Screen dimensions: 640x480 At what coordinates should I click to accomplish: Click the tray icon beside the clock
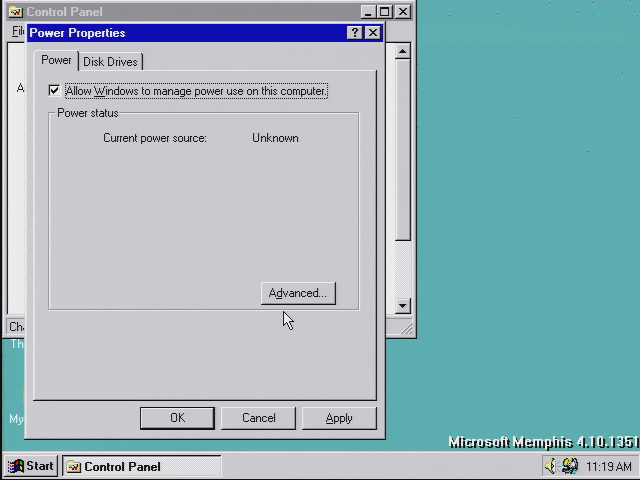click(x=570, y=466)
